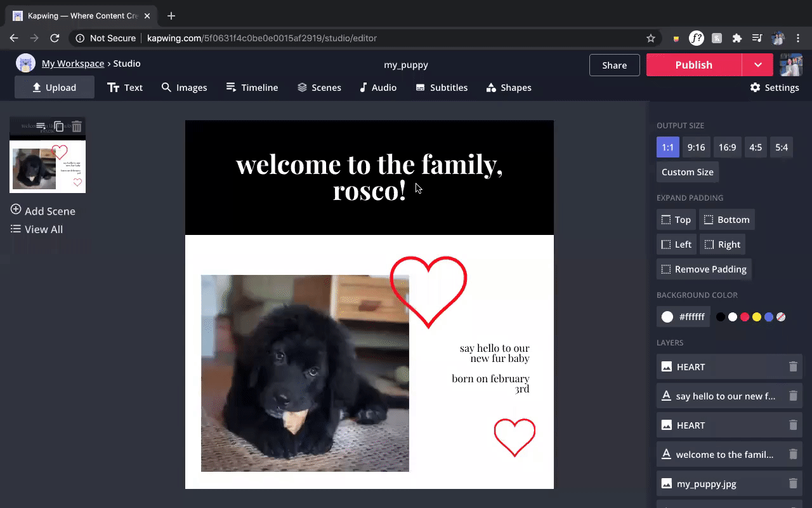Open the Shapes tool
Viewport: 812px width, 508px height.
[508, 87]
